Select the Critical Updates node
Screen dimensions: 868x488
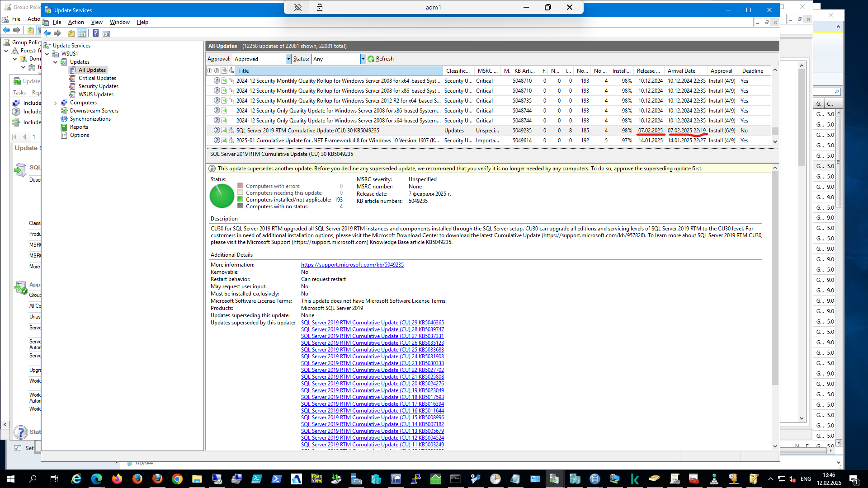pos(97,78)
